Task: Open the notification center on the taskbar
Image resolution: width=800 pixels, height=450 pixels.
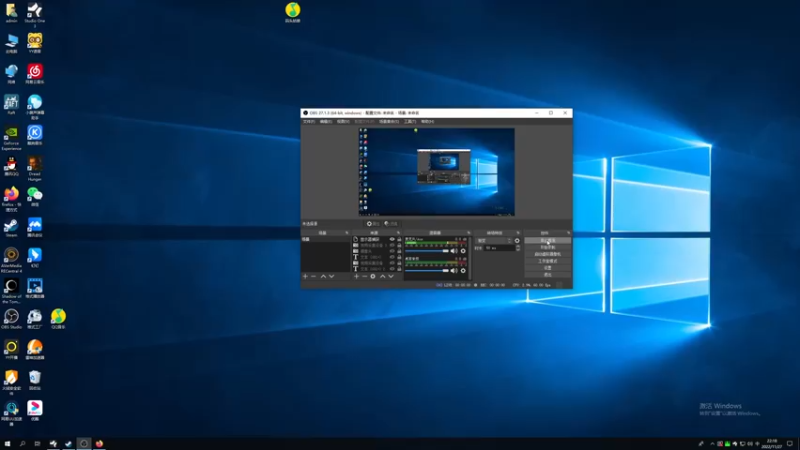Action: tap(790, 443)
